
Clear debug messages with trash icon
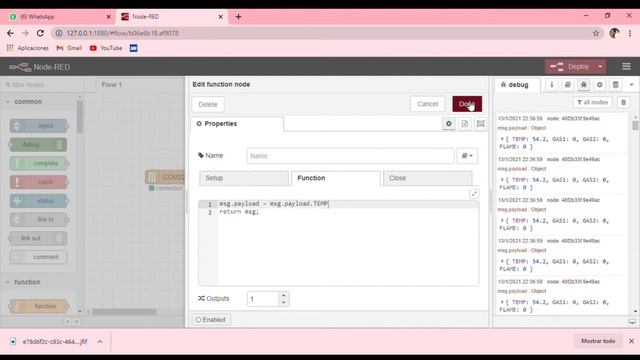(623, 102)
